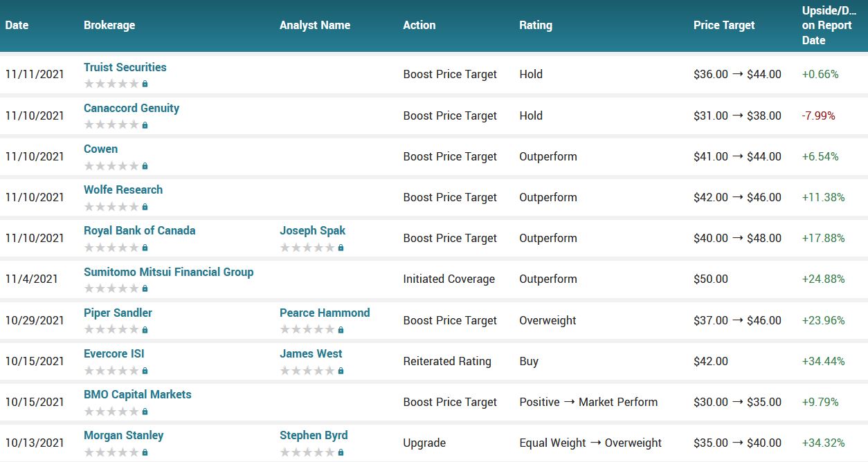
Task: Sort table by the Brokerage column header
Action: pyautogui.click(x=109, y=25)
